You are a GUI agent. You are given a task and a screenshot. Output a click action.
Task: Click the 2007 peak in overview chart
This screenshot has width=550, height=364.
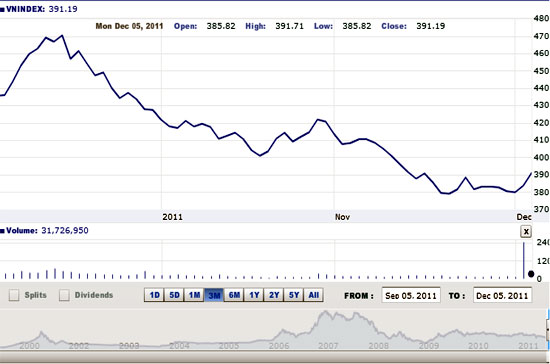tap(326, 313)
